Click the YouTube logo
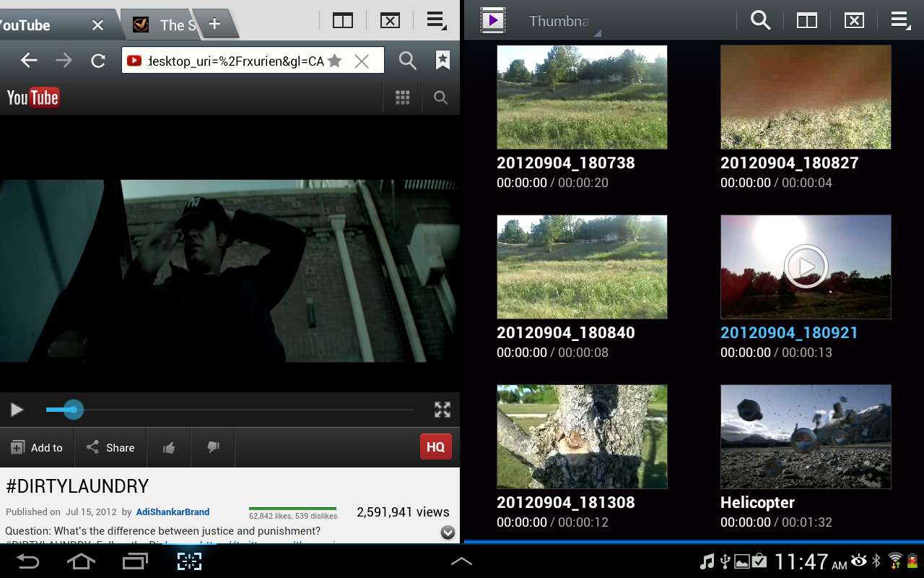 (x=33, y=98)
